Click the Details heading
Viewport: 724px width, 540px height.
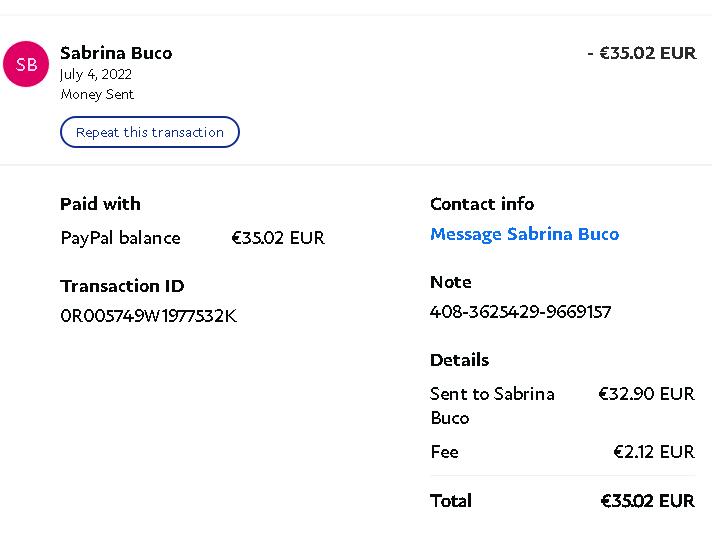click(459, 360)
